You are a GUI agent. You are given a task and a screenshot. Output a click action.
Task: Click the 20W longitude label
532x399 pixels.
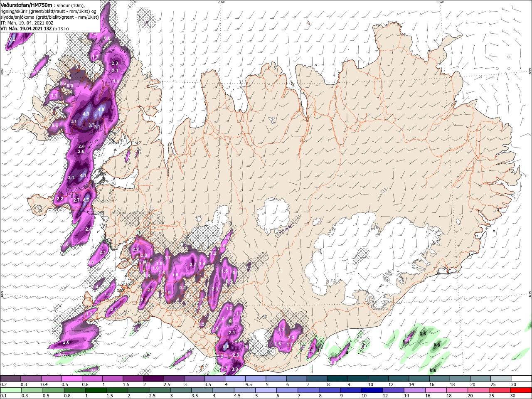221,2
